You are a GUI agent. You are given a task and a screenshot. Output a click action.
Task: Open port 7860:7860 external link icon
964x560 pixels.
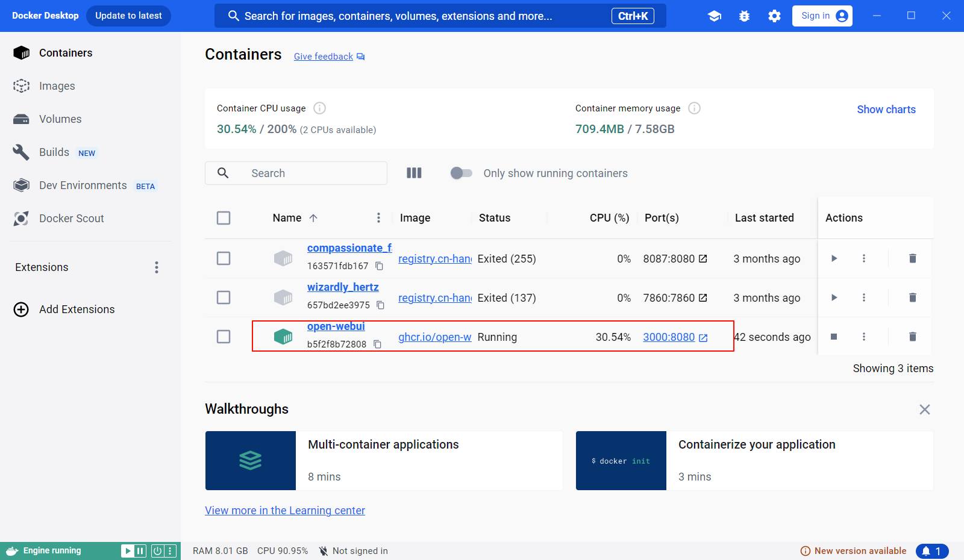click(x=703, y=298)
